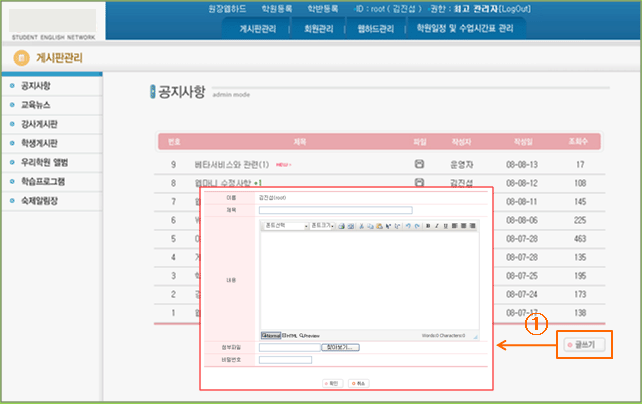
Task: Click the 첨부파일 attachment path field
Action: coord(289,347)
